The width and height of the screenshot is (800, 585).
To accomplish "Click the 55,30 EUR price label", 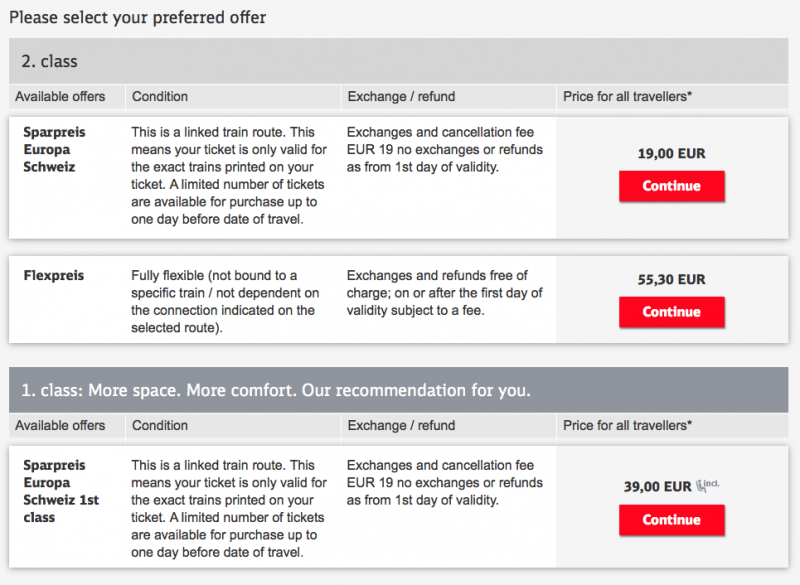I will [x=671, y=279].
